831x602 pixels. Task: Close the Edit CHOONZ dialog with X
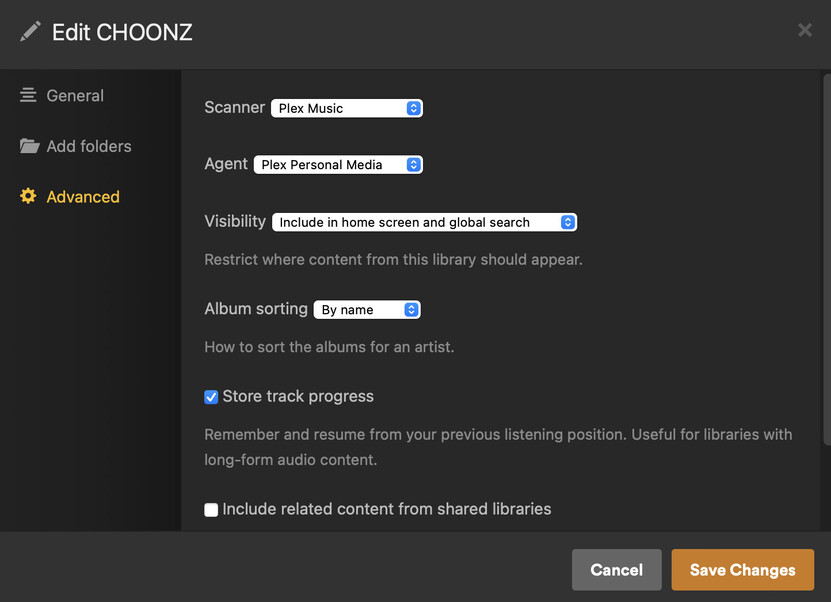(805, 30)
